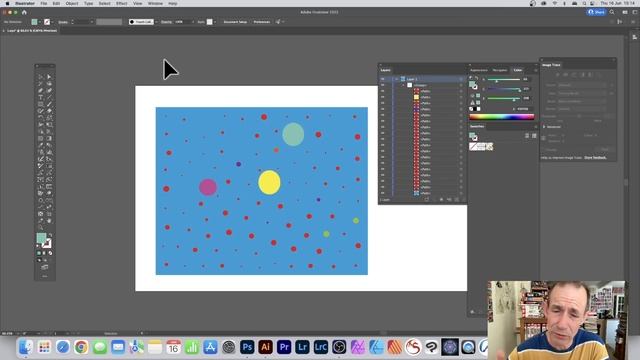The width and height of the screenshot is (640, 360).
Task: Click the Collect for Export icon in the Layers panel footer
Action: (427, 200)
